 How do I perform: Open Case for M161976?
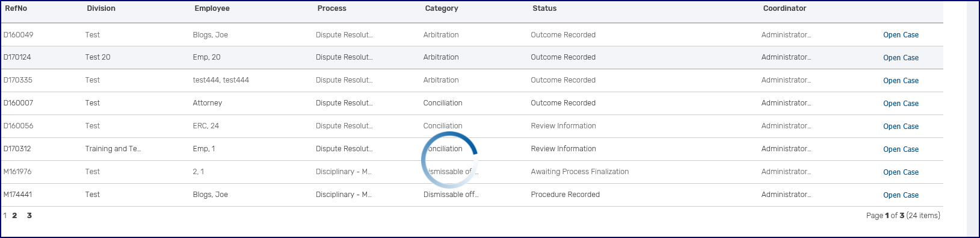click(901, 172)
